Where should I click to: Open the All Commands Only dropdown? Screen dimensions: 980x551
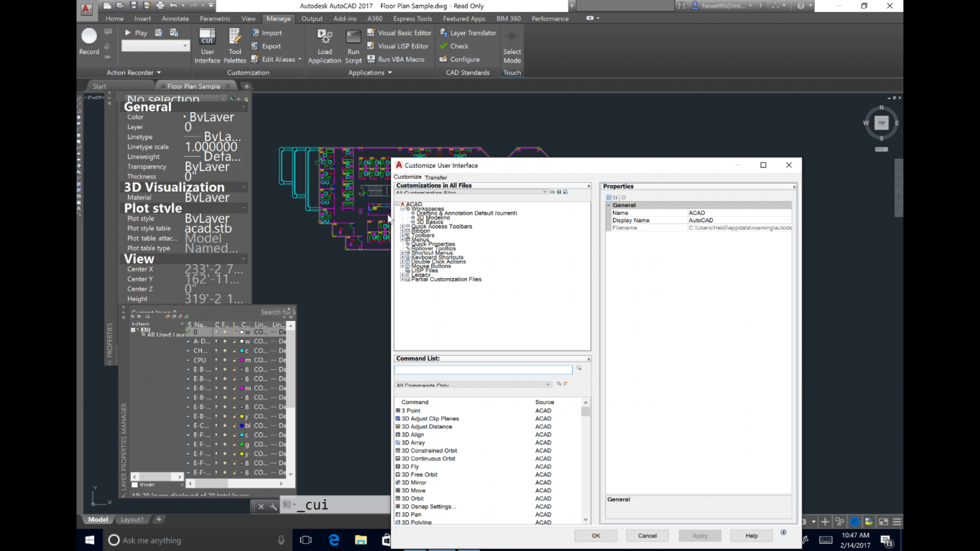click(x=547, y=384)
